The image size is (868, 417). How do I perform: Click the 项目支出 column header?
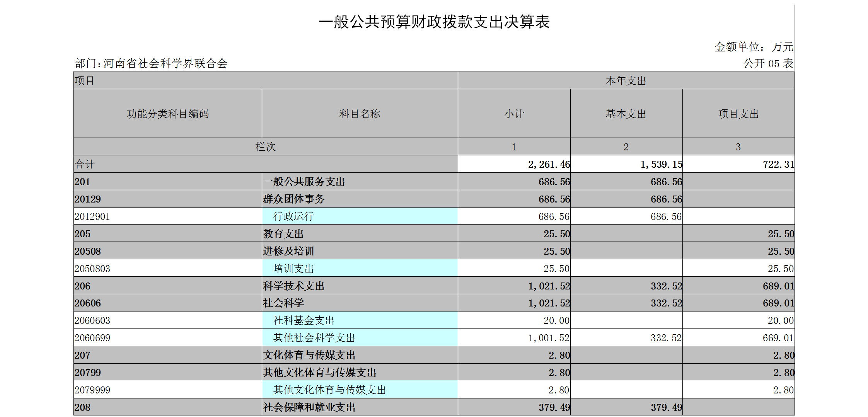[x=738, y=114]
